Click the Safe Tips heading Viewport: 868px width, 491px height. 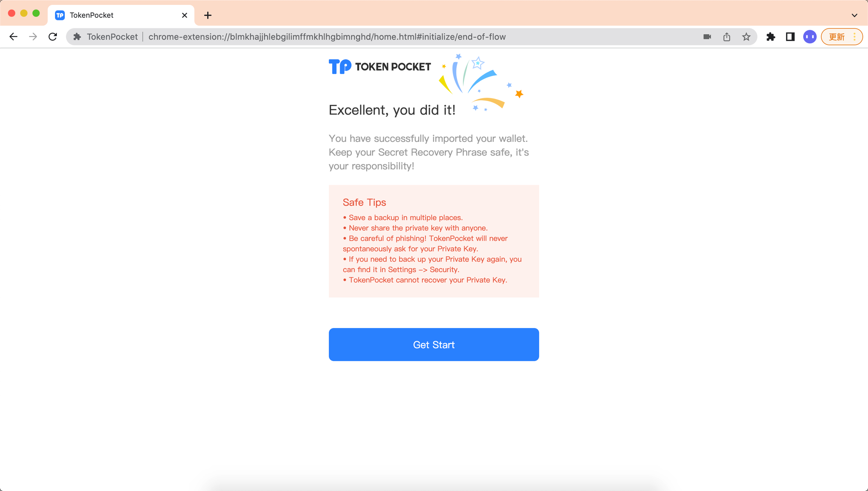pos(364,202)
